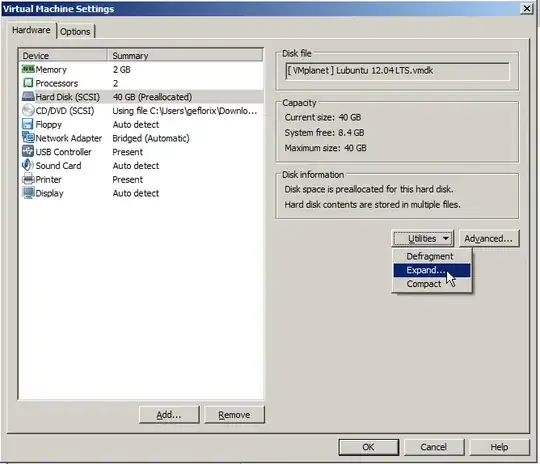Click the Processors summary value '2'
The image size is (540, 464).
(x=115, y=83)
